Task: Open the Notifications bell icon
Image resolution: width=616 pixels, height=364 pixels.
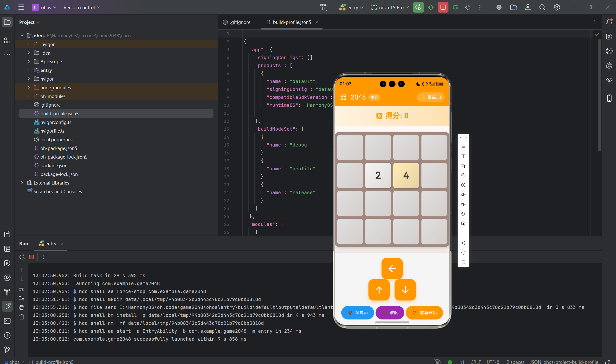Action: [x=609, y=22]
